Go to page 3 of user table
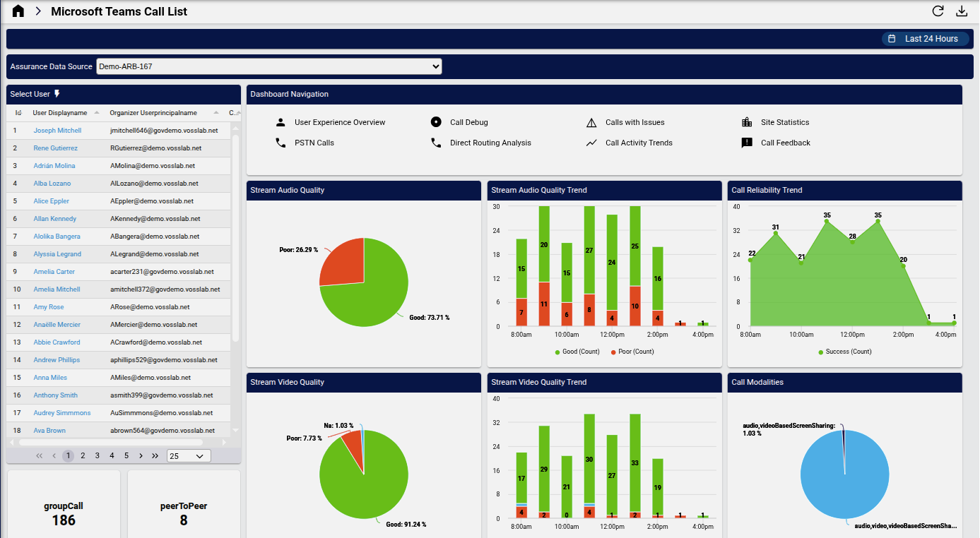The image size is (980, 538). (x=98, y=456)
